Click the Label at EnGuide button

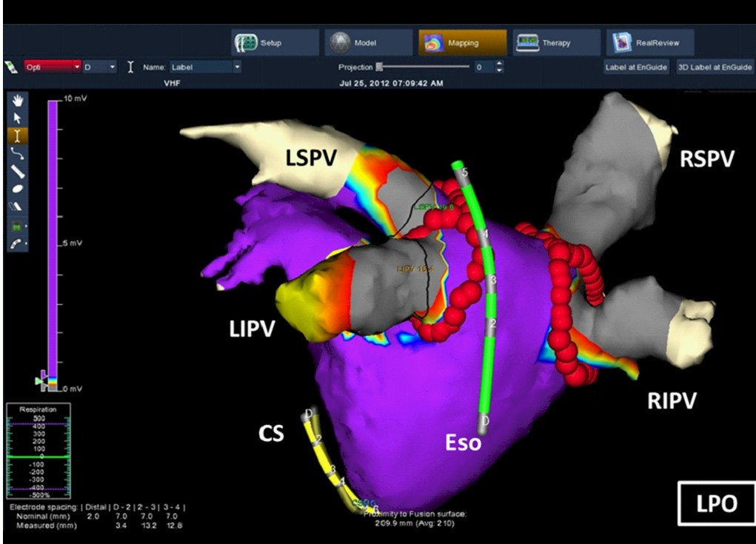click(x=636, y=67)
